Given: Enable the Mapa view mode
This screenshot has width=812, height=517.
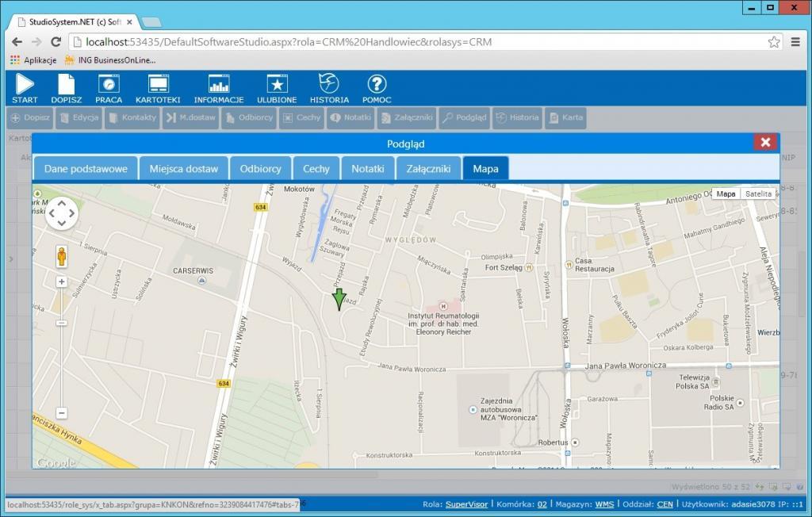Looking at the screenshot, I should pyautogui.click(x=726, y=193).
